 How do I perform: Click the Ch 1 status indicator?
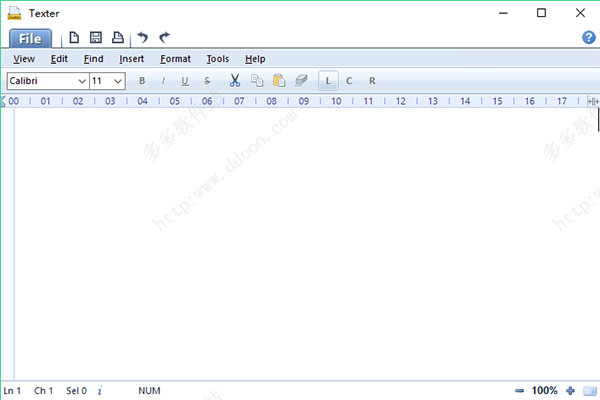coord(43,391)
